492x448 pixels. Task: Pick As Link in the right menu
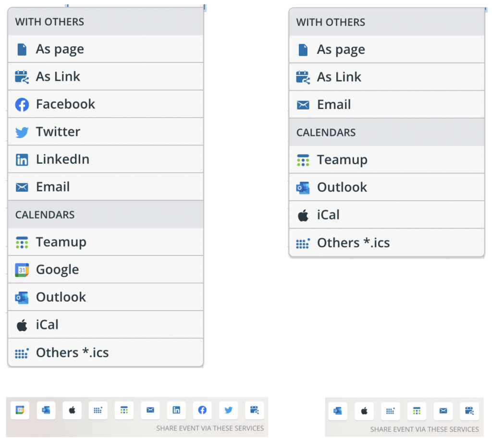387,77
